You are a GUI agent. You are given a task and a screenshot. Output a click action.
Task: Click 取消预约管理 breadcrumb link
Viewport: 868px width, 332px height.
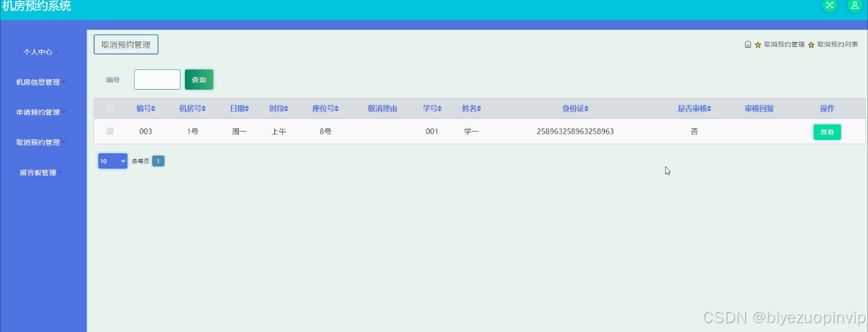(x=784, y=45)
